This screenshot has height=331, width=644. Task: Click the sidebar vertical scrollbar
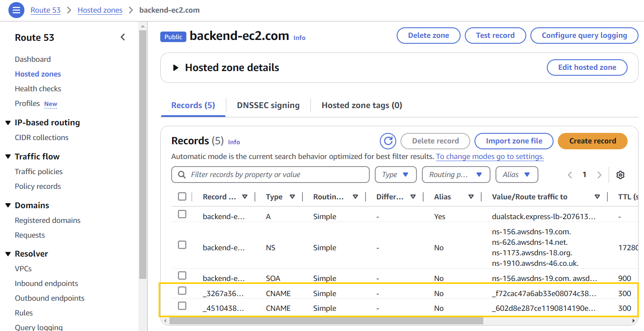tap(143, 154)
